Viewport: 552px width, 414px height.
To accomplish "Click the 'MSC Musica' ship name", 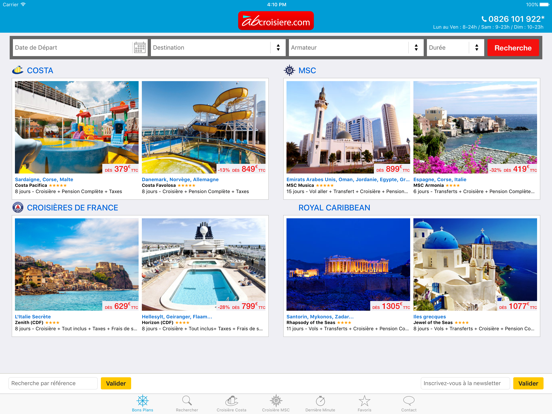I will pyautogui.click(x=300, y=186).
